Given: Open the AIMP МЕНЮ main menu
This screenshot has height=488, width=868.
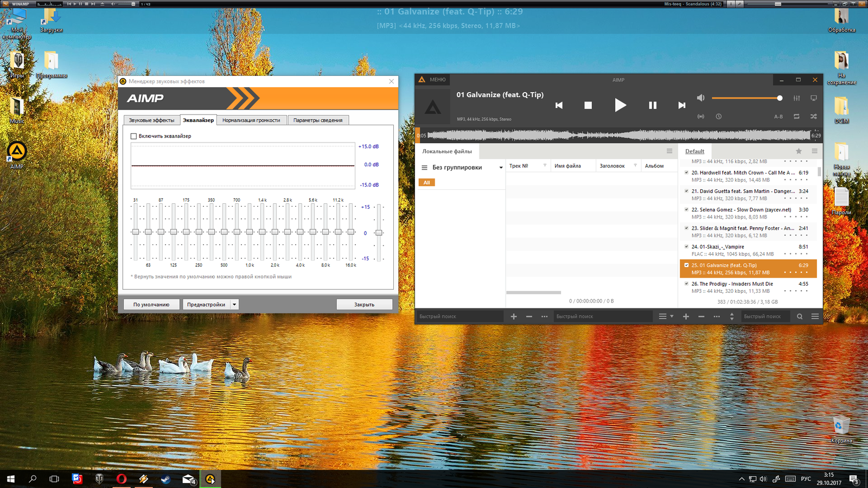Looking at the screenshot, I should [x=432, y=80].
